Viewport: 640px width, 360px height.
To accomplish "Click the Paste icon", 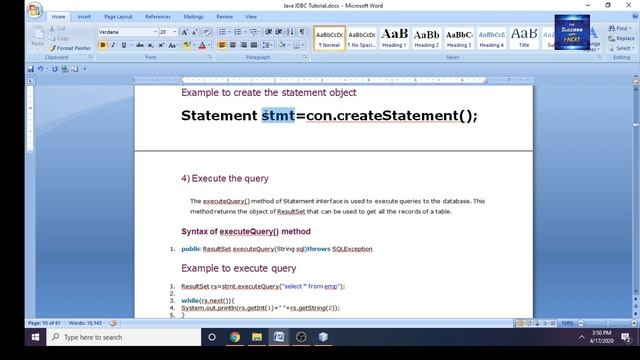I will click(x=38, y=36).
